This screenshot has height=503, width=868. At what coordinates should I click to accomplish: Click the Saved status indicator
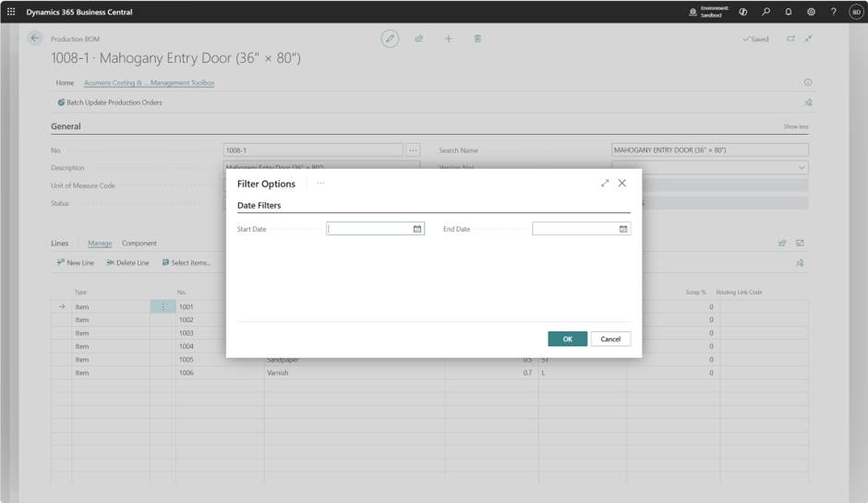point(755,39)
